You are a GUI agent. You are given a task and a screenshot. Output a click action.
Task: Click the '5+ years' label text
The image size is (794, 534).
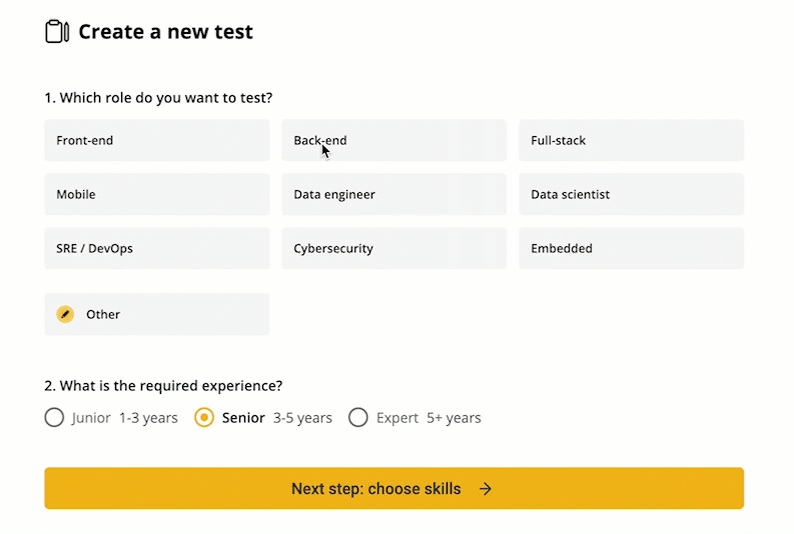point(454,418)
